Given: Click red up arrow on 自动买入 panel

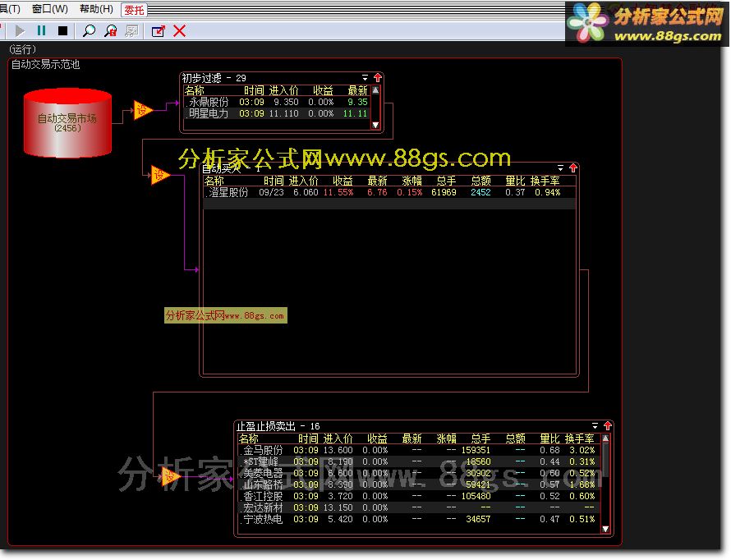Looking at the screenshot, I should [573, 168].
